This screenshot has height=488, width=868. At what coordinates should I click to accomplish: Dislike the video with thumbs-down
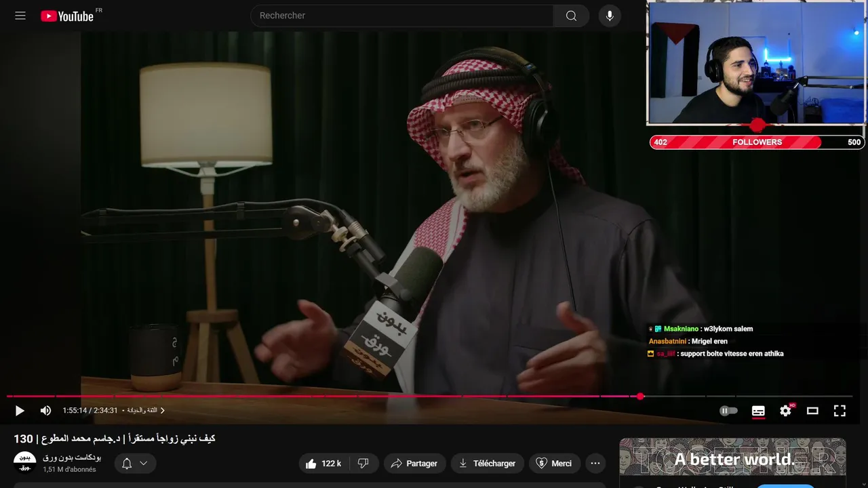363,464
